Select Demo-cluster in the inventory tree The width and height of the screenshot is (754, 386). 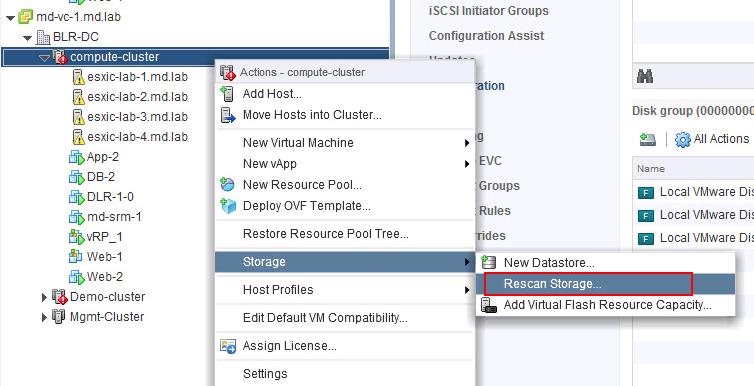[107, 297]
